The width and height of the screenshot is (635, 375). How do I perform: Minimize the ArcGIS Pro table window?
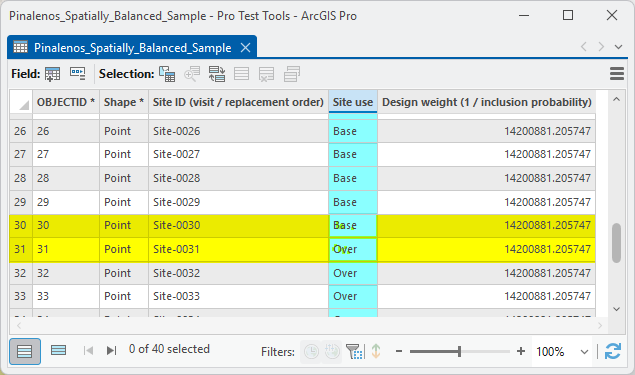click(524, 15)
